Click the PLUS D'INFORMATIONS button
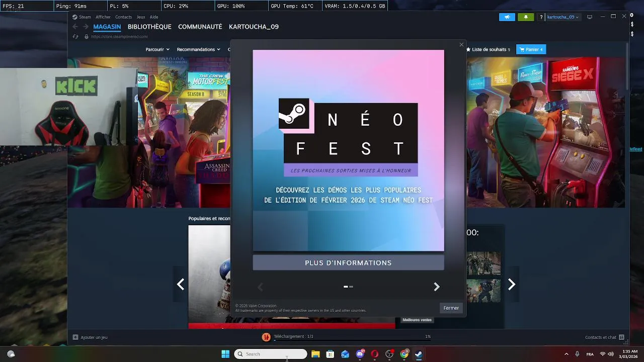Viewport: 644px width, 362px height. (x=348, y=262)
